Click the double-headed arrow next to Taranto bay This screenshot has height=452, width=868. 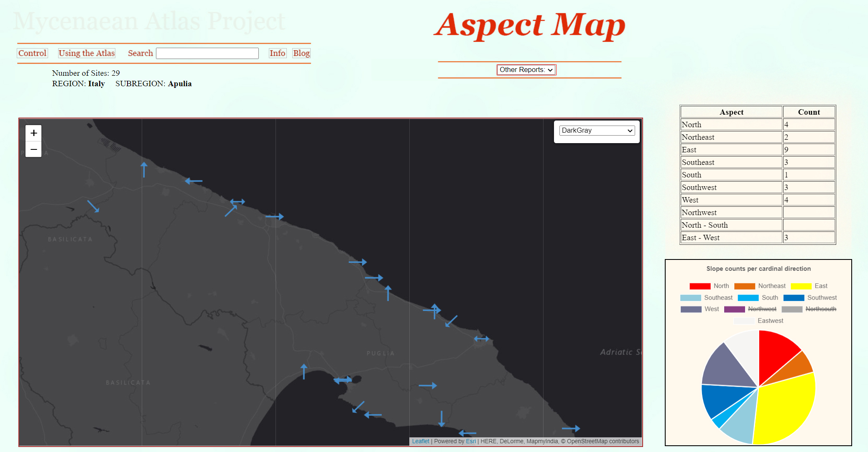[x=343, y=380]
